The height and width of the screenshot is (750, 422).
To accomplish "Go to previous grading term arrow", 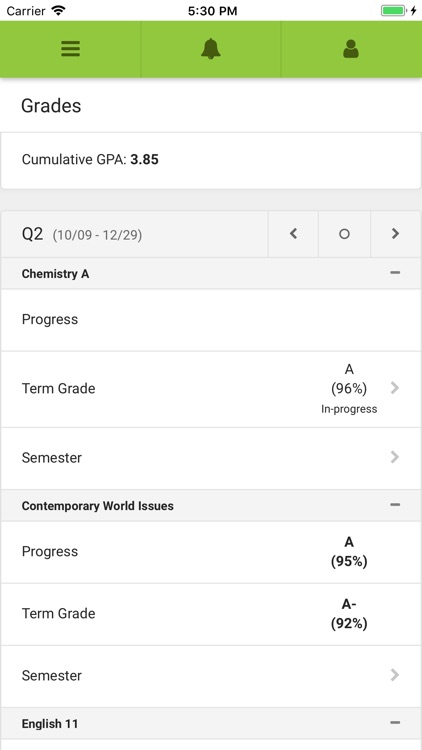I will point(293,234).
